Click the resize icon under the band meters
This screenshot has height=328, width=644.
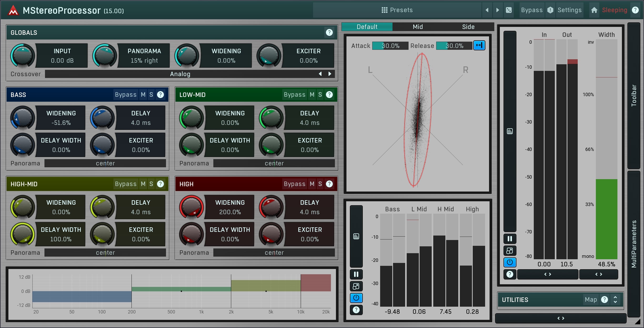356,286
